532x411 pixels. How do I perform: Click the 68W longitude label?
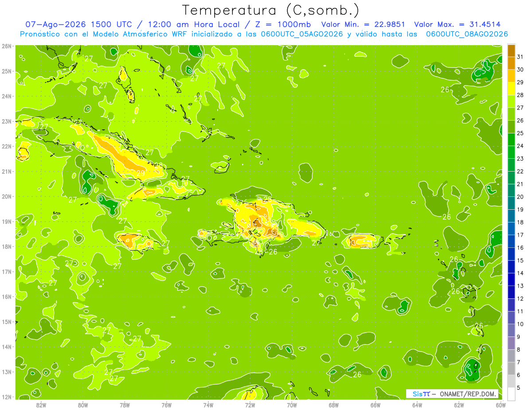[333, 405]
